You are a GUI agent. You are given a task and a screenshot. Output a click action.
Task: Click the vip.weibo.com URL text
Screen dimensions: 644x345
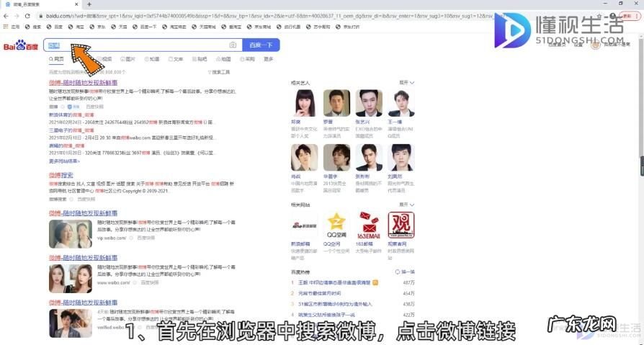pos(112,238)
